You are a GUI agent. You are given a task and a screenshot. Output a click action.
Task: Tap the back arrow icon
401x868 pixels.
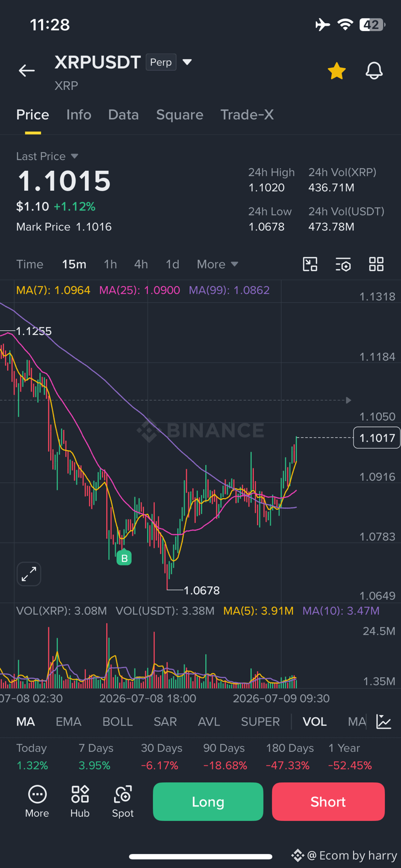pyautogui.click(x=27, y=71)
